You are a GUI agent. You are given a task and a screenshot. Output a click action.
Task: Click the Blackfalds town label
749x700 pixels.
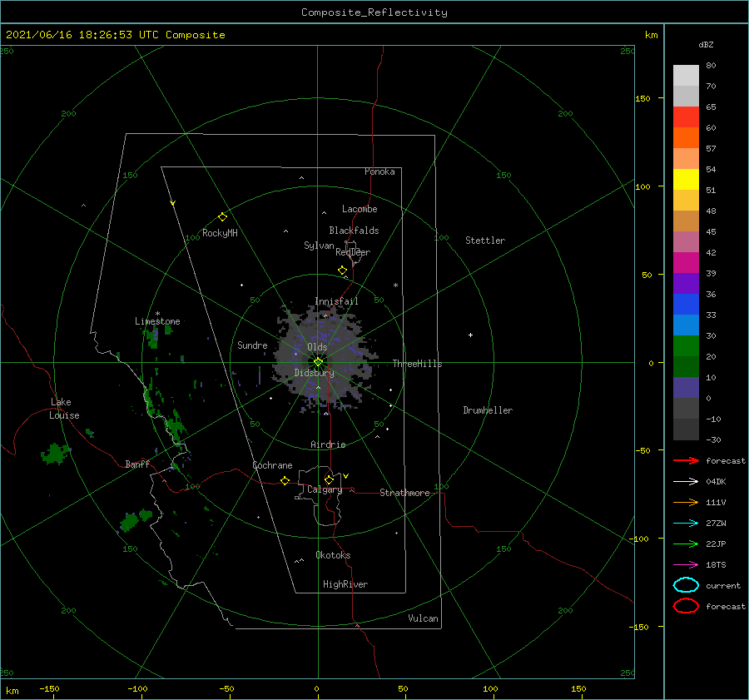pos(354,231)
